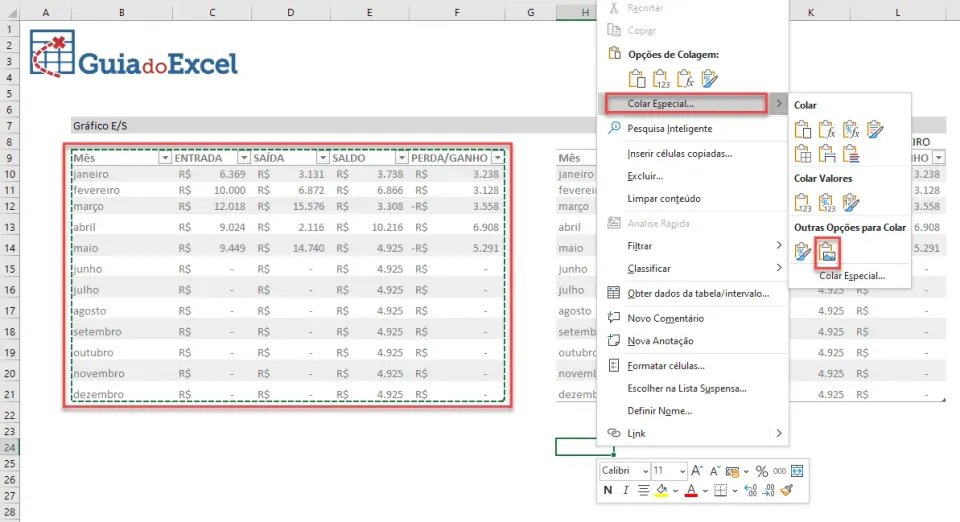
Task: Expand the SALDO column filter arrow
Action: click(401, 158)
